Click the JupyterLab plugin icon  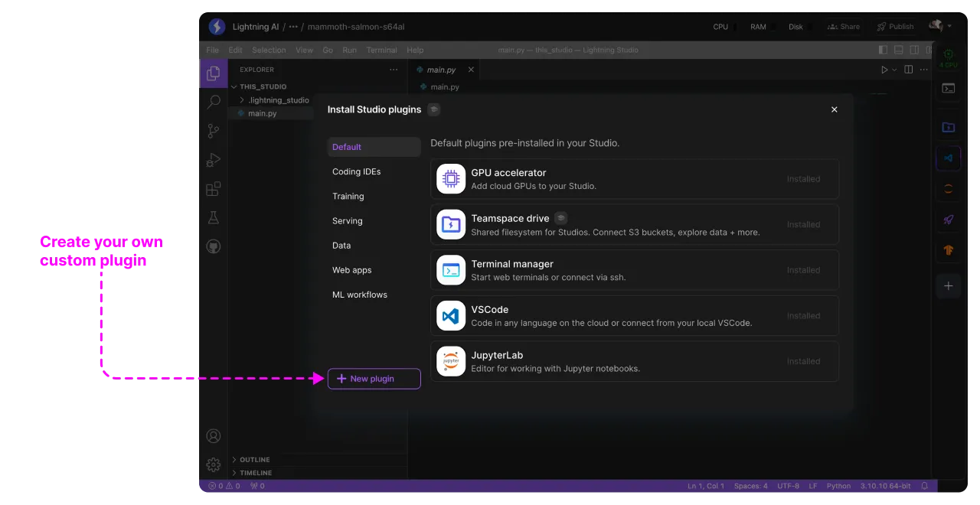[451, 361]
